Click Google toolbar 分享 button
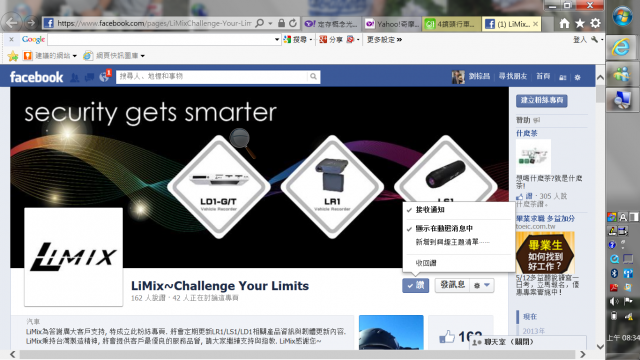 331,40
